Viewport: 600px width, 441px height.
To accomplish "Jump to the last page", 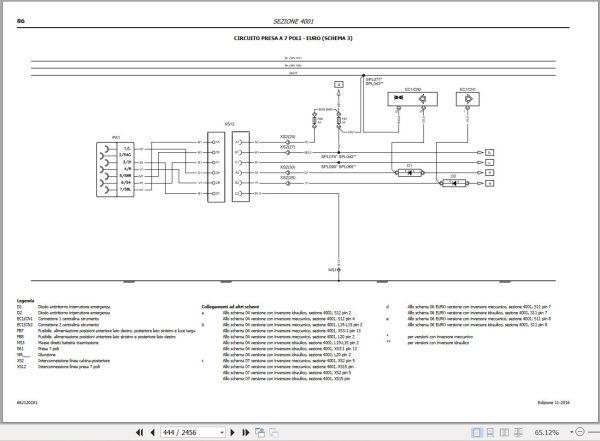I will tap(246, 433).
